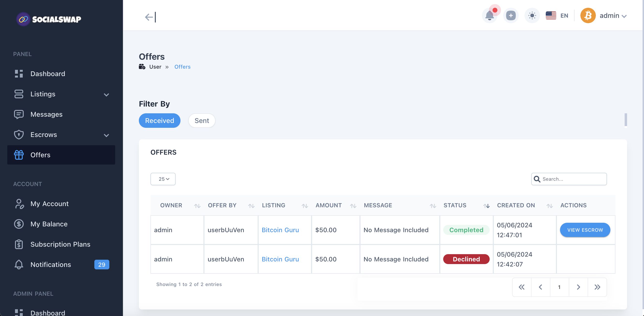Sort table by Created On column
The width and height of the screenshot is (644, 316).
click(525, 205)
